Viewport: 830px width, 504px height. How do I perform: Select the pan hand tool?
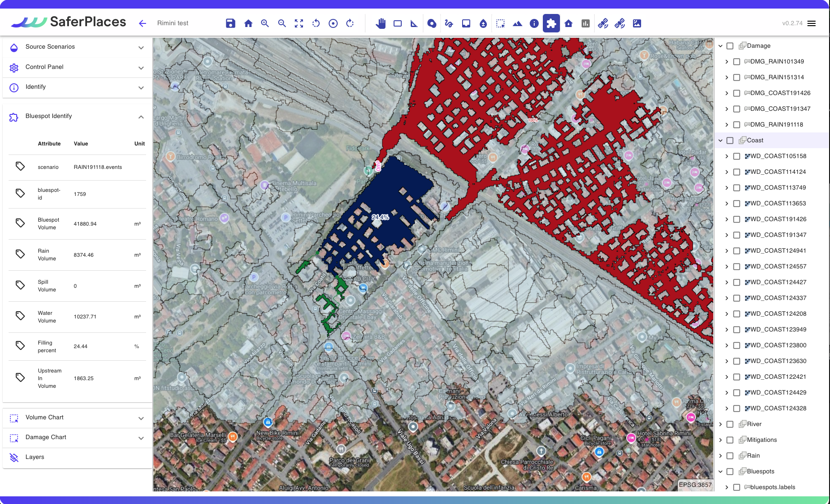[381, 23]
